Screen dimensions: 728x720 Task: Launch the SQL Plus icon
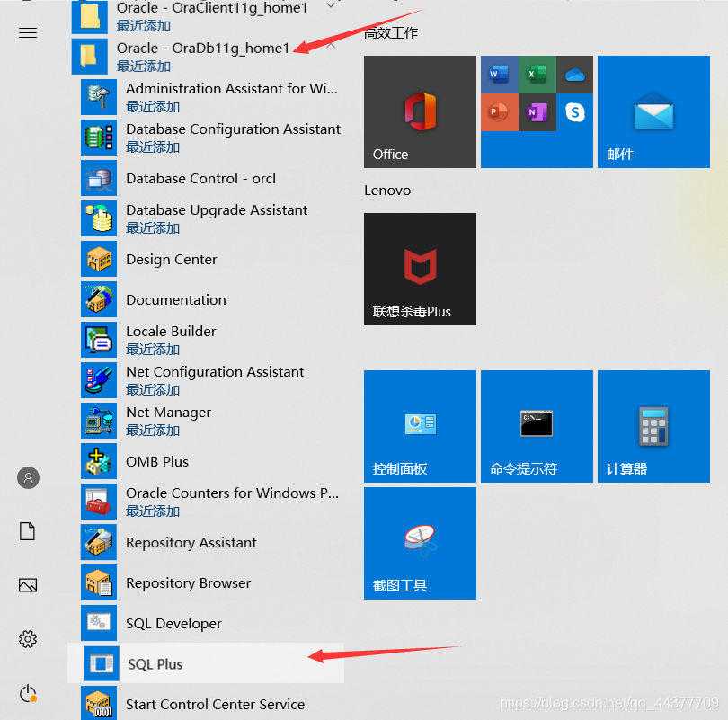point(102,663)
